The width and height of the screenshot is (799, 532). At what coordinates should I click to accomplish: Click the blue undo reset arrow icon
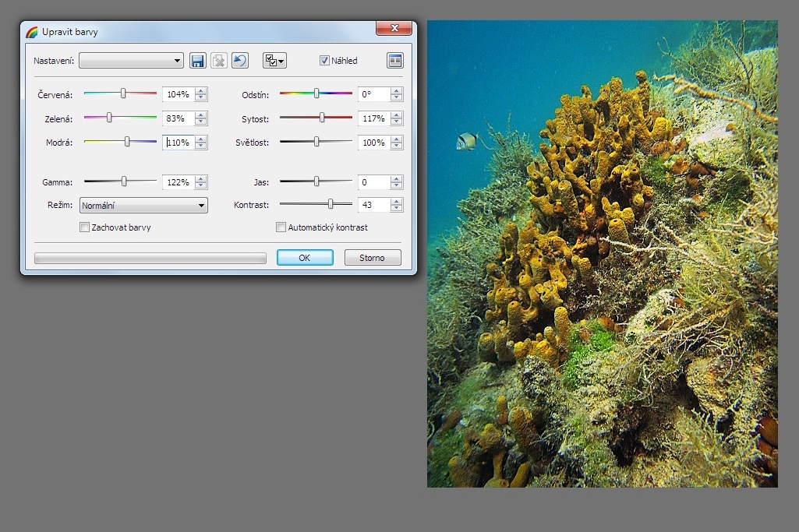pyautogui.click(x=240, y=61)
